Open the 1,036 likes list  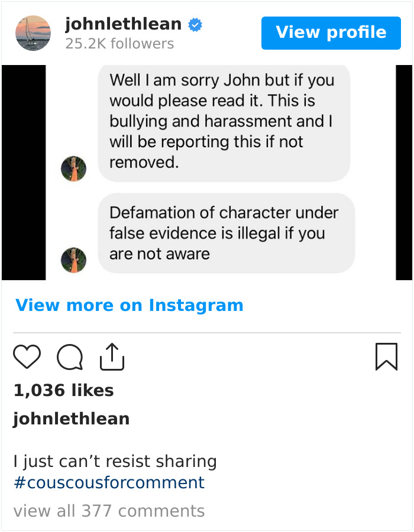(x=63, y=390)
